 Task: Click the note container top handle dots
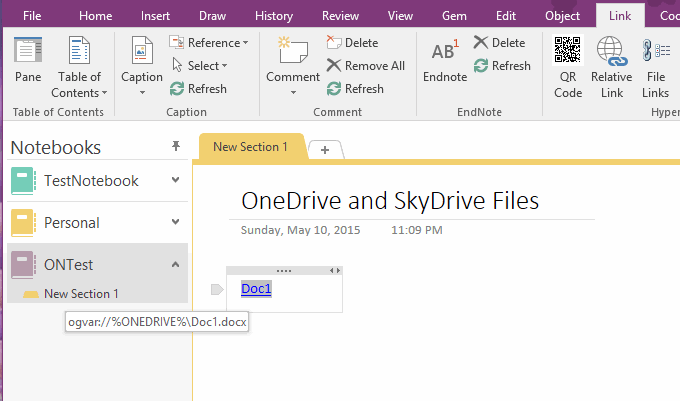click(284, 271)
